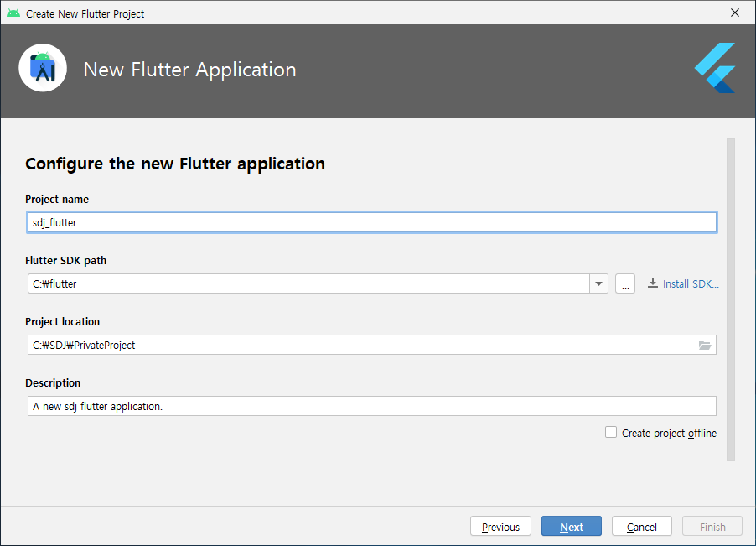The image size is (756, 546).
Task: Expand the Flutter SDK path dropdown arrow
Action: [598, 283]
